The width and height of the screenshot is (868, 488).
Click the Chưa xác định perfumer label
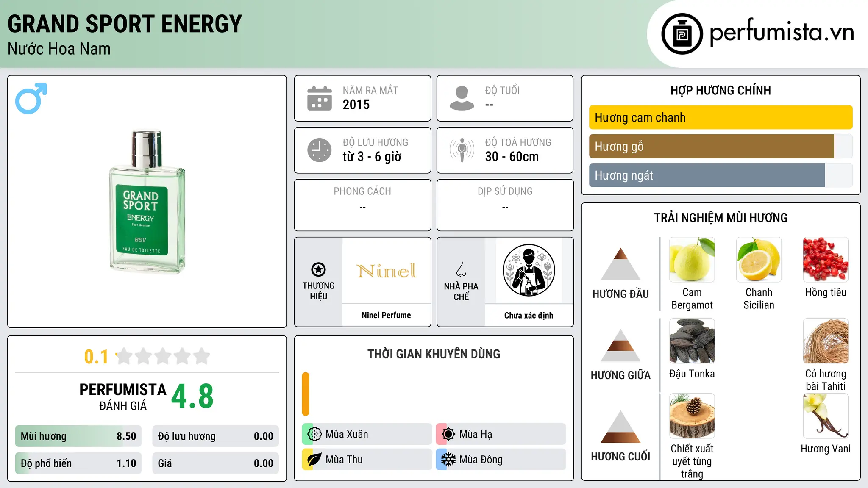point(529,315)
